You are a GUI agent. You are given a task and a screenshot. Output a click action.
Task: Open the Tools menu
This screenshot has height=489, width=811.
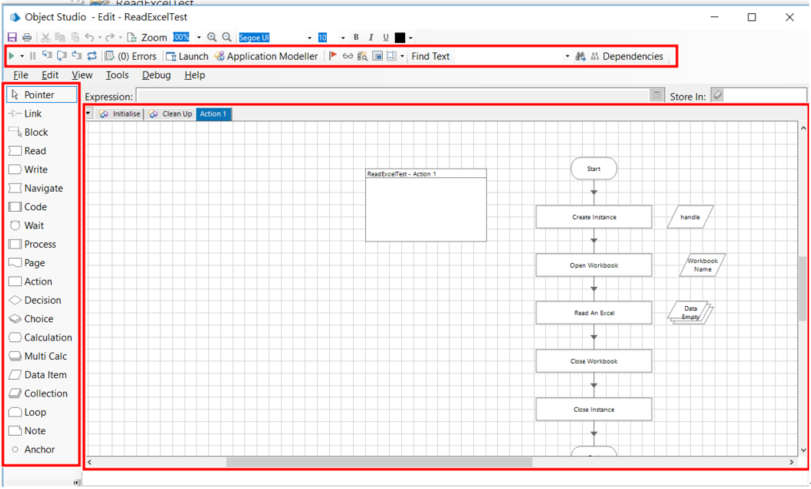(117, 75)
